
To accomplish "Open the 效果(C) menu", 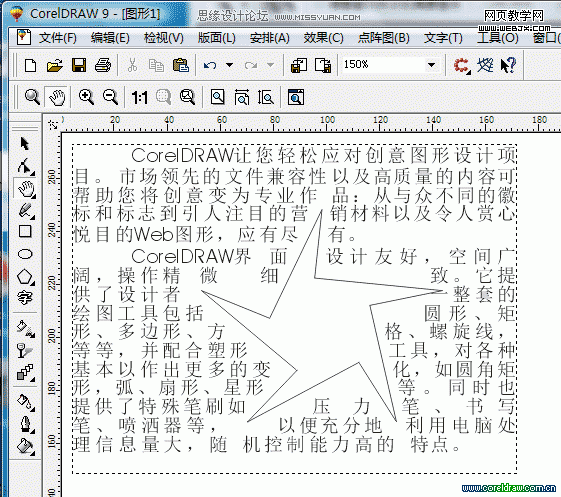I will point(323,38).
